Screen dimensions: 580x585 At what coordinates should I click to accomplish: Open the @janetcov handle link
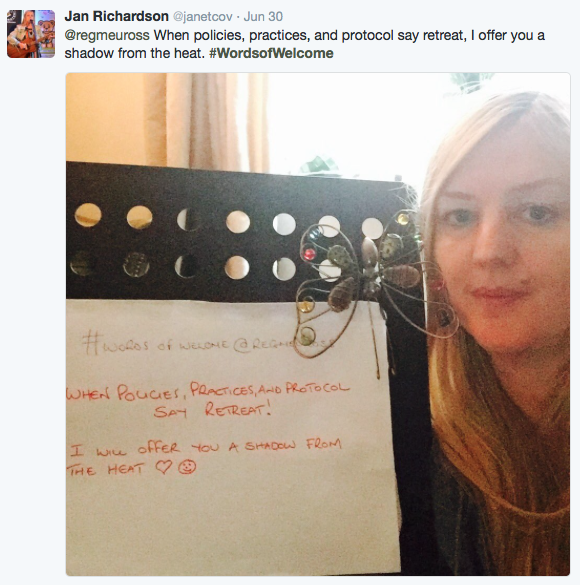pyautogui.click(x=203, y=17)
